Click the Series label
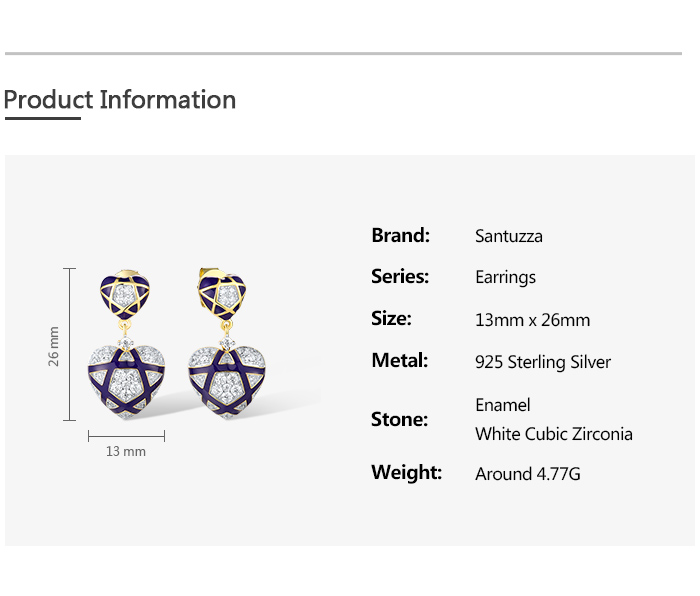700x596 pixels. [x=400, y=276]
